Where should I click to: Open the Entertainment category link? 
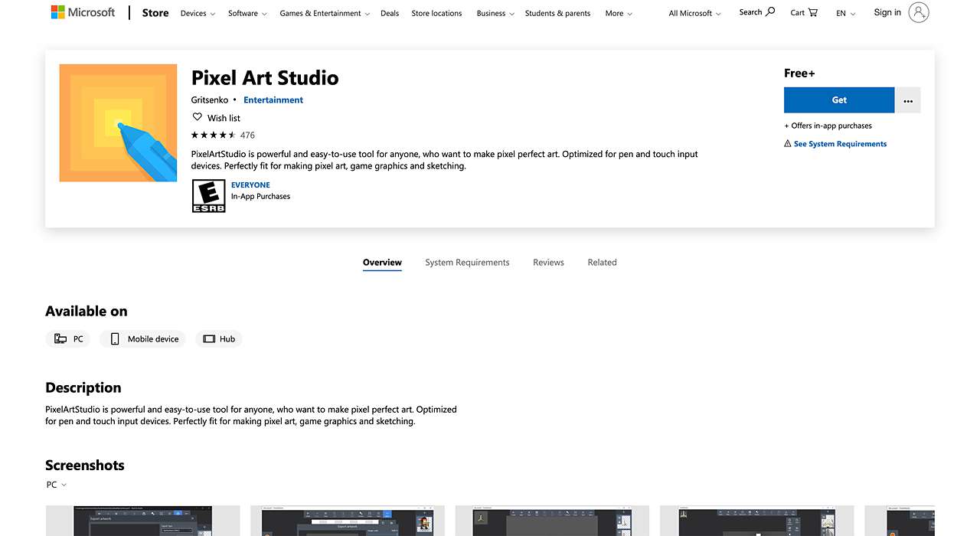coord(273,100)
